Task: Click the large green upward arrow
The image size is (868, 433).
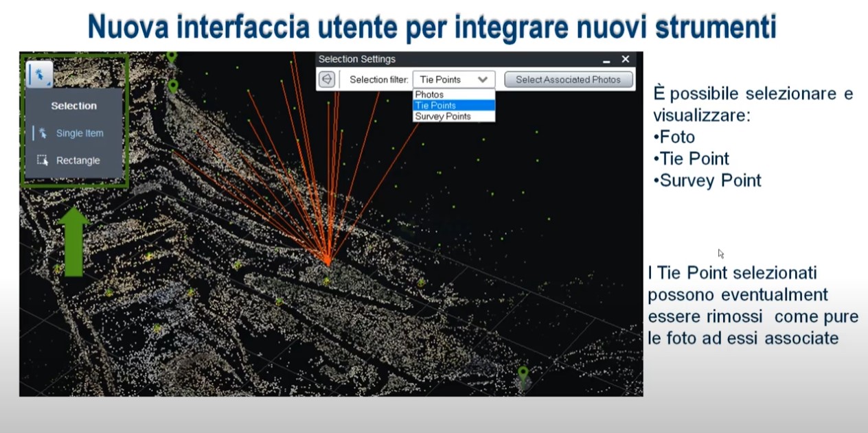Action: pos(73,242)
